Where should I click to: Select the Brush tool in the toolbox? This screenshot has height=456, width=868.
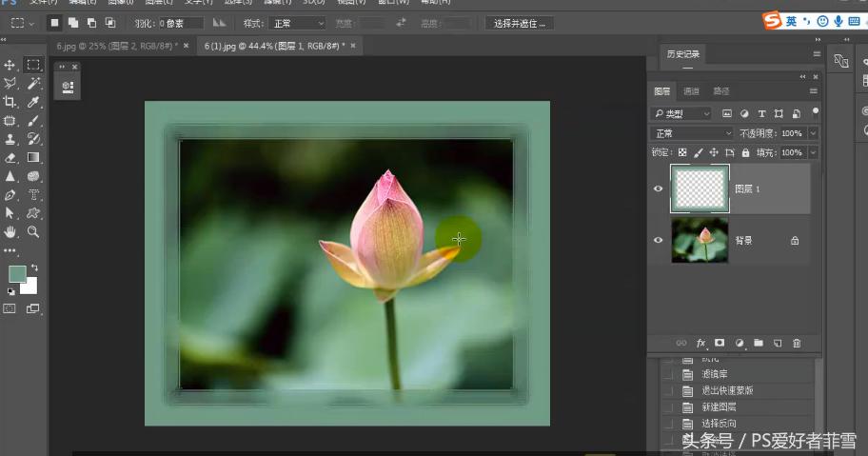coord(33,121)
